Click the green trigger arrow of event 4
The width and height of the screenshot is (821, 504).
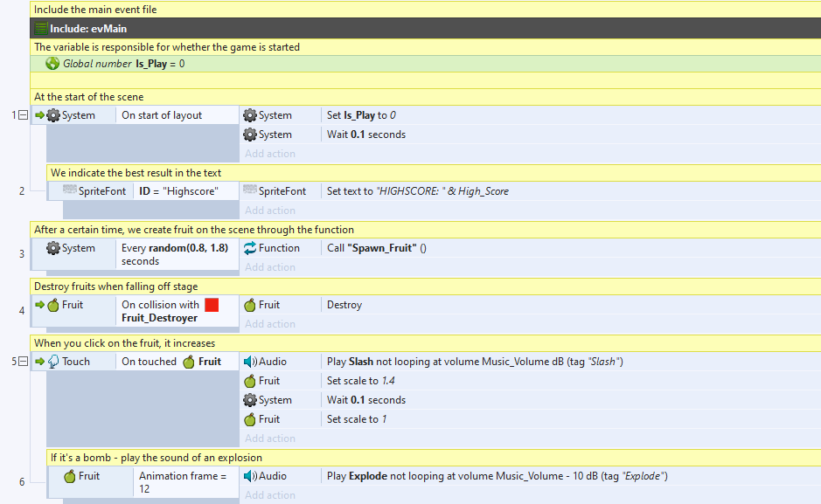click(40, 304)
